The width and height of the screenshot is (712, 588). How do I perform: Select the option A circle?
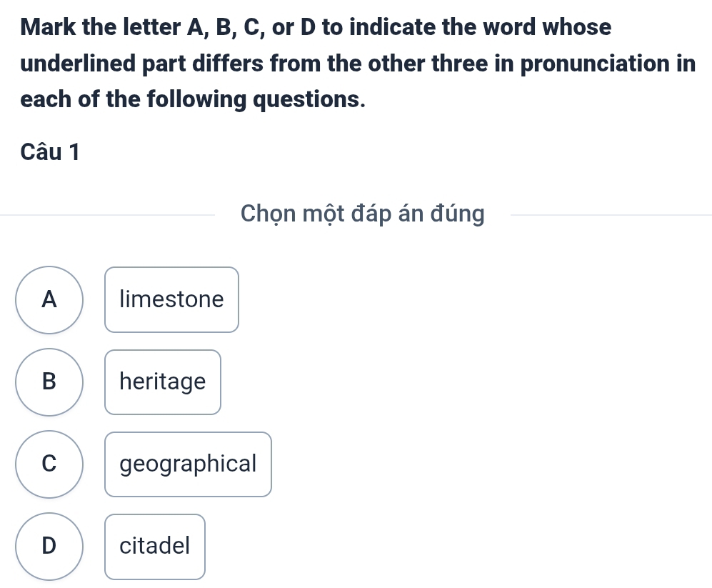(x=49, y=299)
